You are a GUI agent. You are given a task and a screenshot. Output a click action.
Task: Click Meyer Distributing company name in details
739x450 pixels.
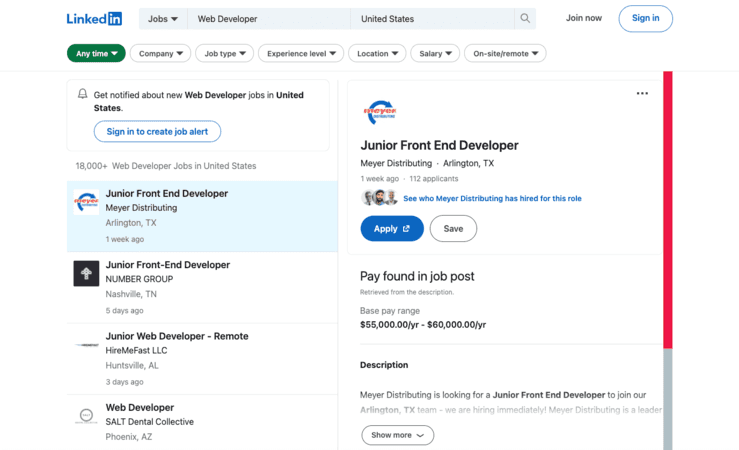[396, 163]
